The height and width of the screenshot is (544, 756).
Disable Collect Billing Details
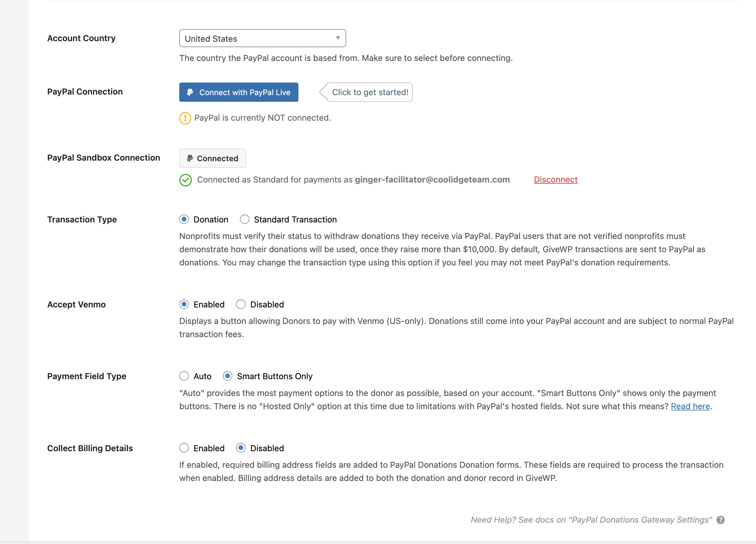[241, 448]
